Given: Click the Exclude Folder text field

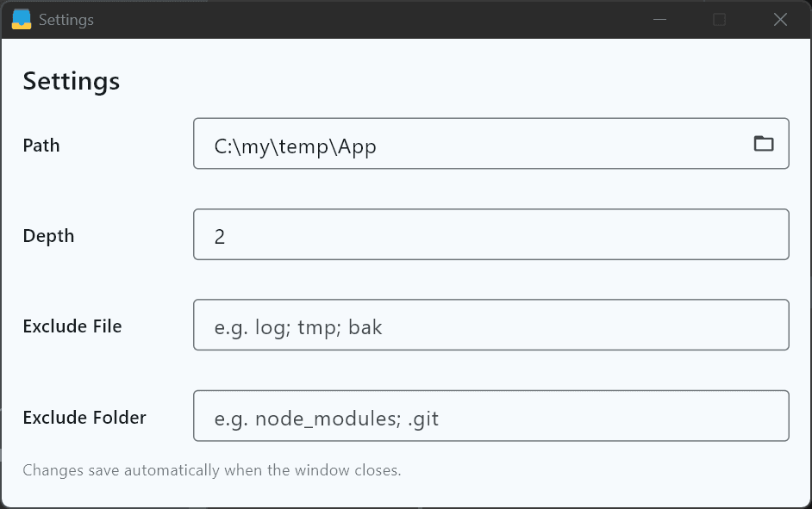Looking at the screenshot, I should [491, 415].
